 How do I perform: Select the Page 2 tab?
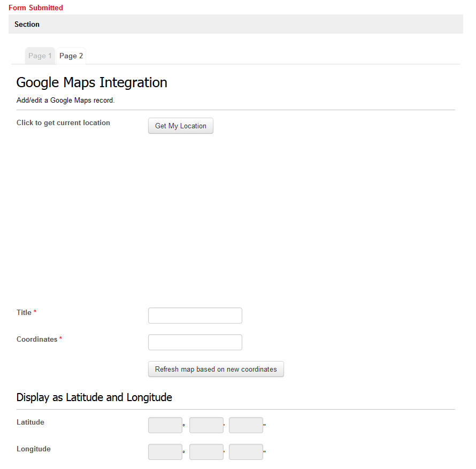click(71, 56)
